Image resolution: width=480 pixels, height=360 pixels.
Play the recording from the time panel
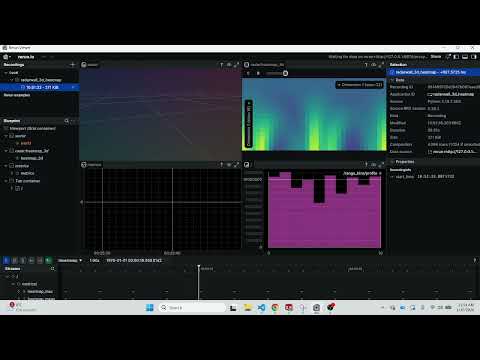click(6, 260)
